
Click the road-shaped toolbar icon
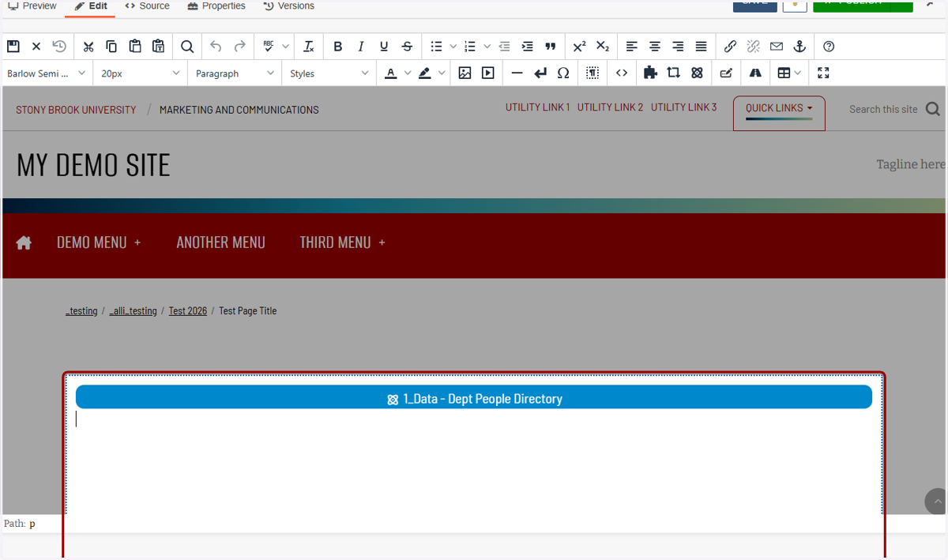[x=755, y=73]
